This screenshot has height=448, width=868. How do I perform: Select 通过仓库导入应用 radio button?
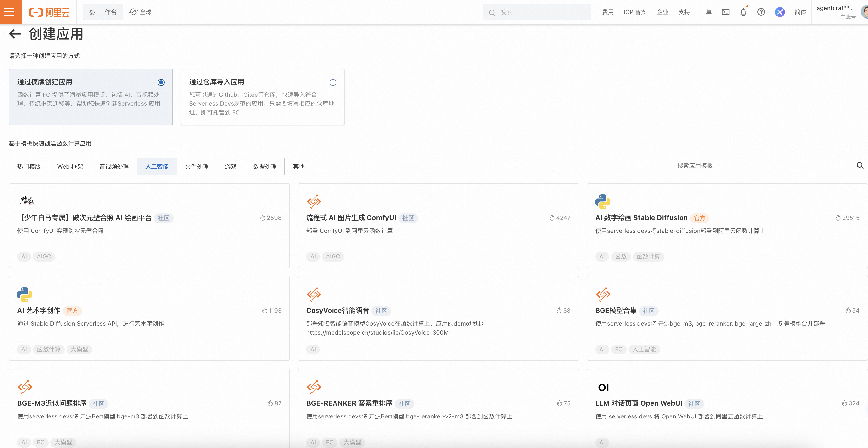(x=333, y=82)
